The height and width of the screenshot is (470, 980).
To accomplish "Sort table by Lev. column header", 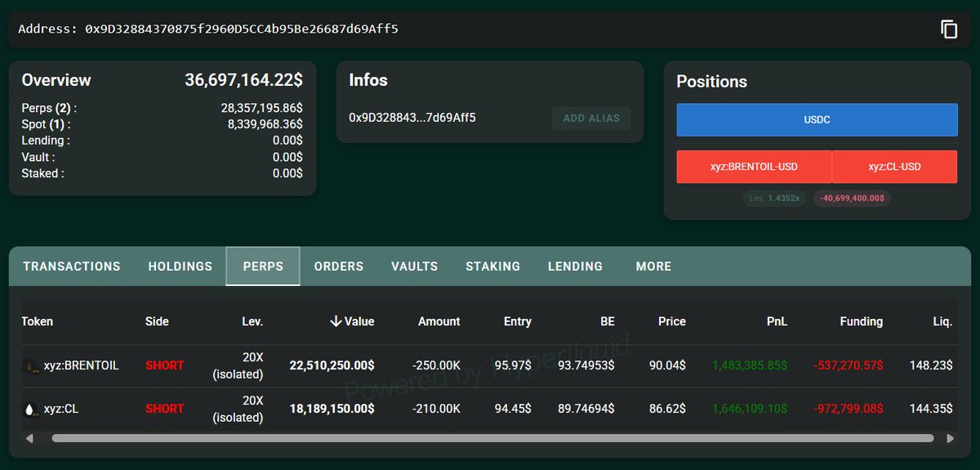I will tap(252, 321).
